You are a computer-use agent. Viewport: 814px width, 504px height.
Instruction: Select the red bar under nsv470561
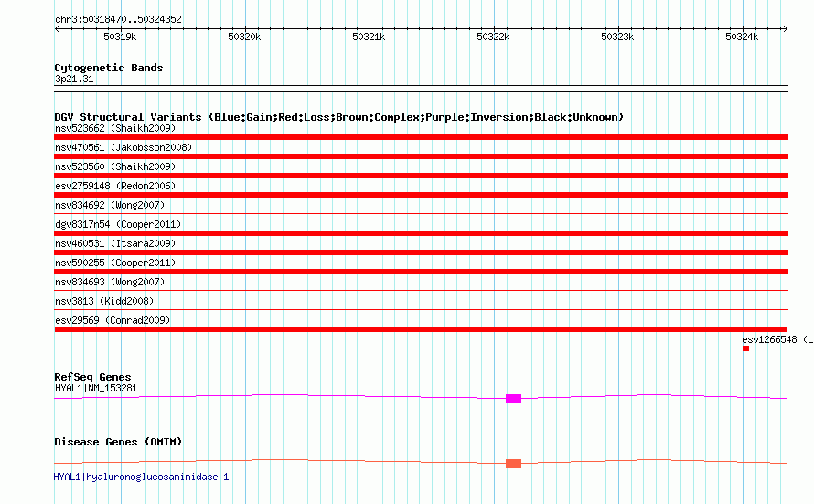point(421,156)
